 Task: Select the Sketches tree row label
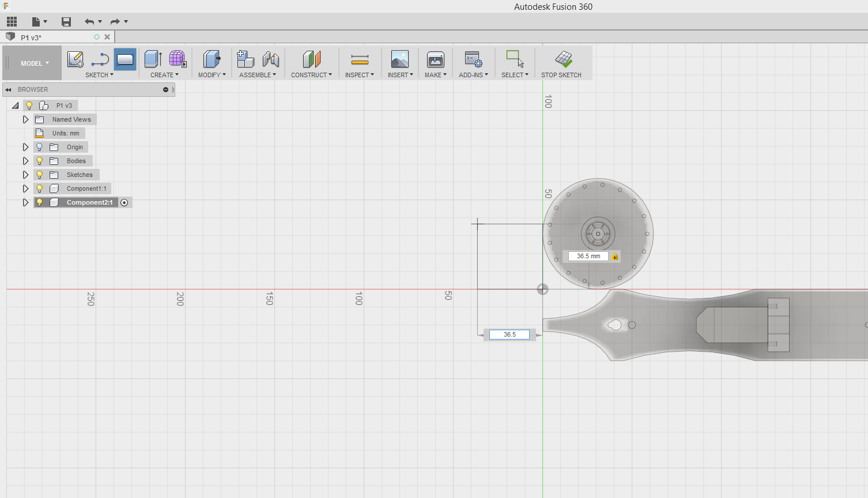[x=80, y=175]
